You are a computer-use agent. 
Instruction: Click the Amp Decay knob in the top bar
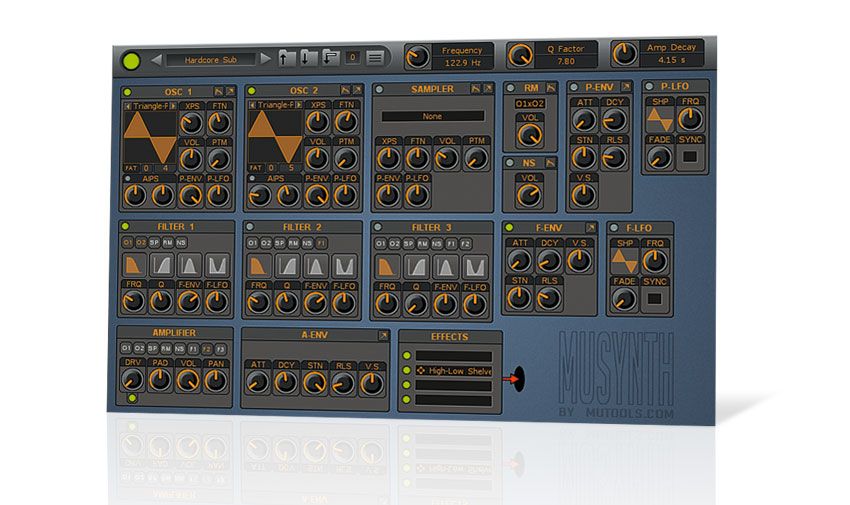(x=624, y=54)
